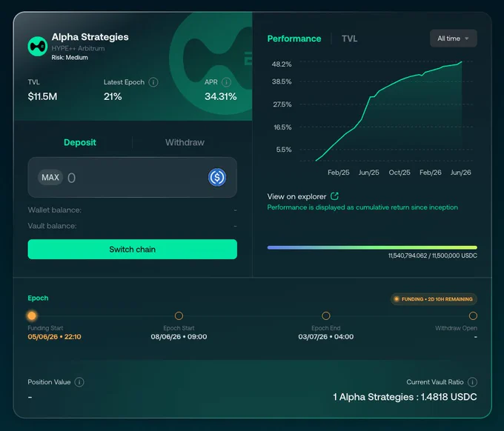Click the 48.2% chart axis label
The height and width of the screenshot is (431, 504).
click(x=282, y=64)
